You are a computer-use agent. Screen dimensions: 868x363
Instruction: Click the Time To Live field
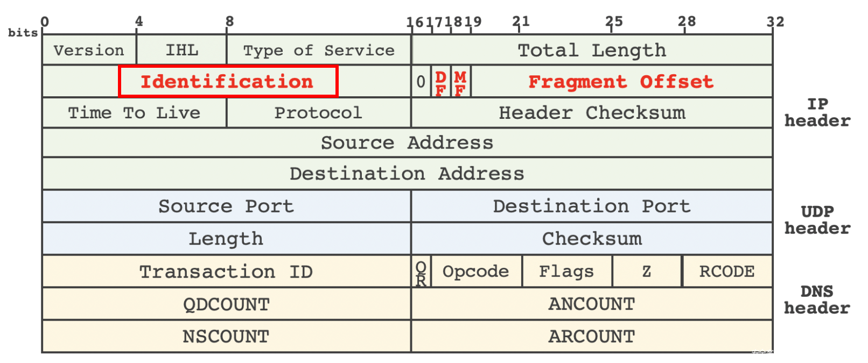[134, 113]
